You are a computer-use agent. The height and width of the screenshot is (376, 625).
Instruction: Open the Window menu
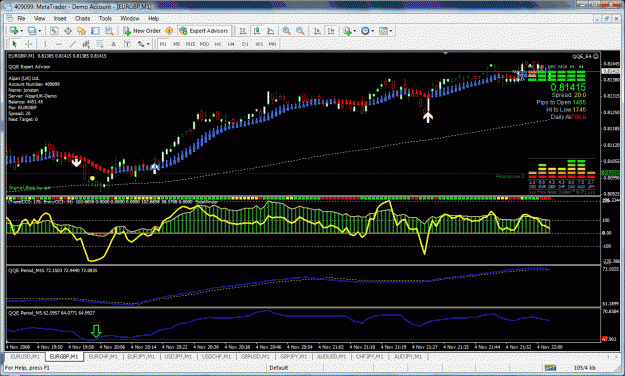click(x=130, y=18)
